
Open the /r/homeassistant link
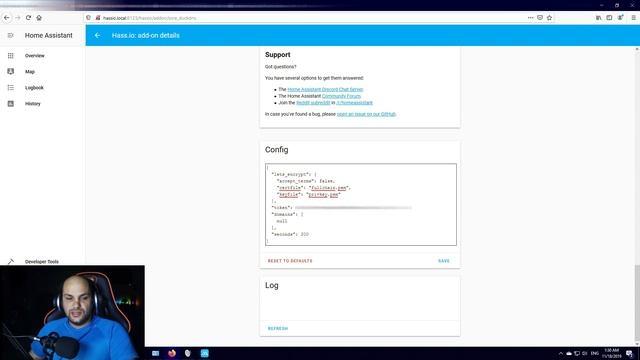[354, 103]
